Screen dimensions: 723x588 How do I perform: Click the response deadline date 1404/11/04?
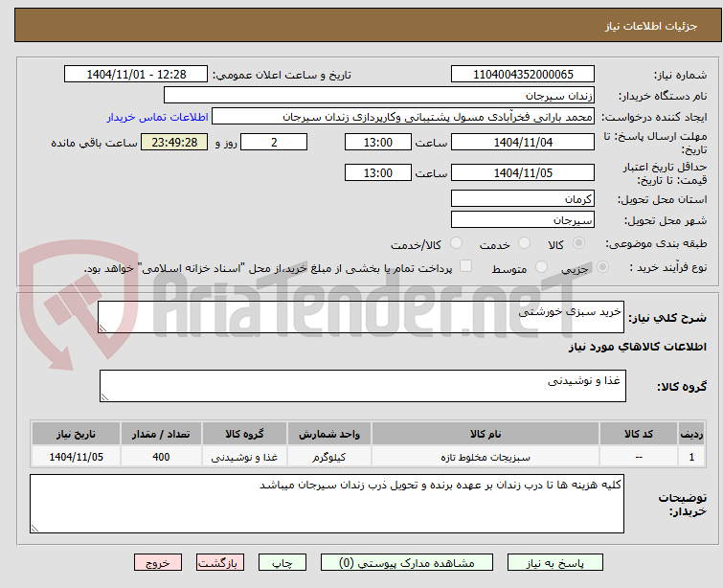click(x=523, y=143)
